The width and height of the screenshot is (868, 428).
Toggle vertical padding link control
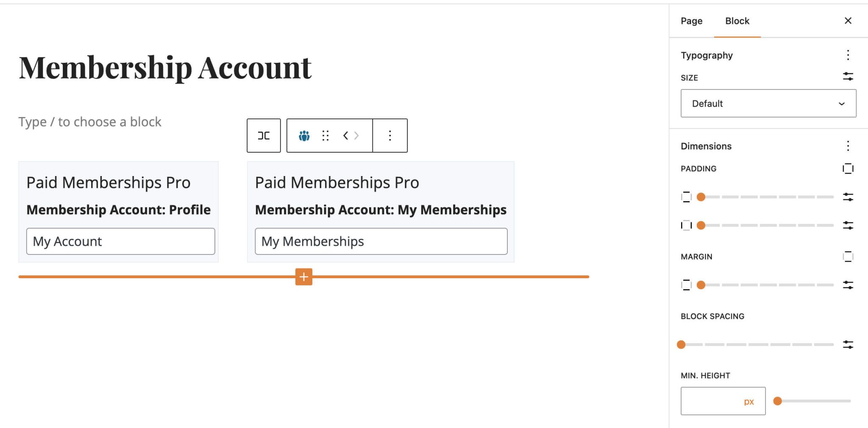point(687,197)
